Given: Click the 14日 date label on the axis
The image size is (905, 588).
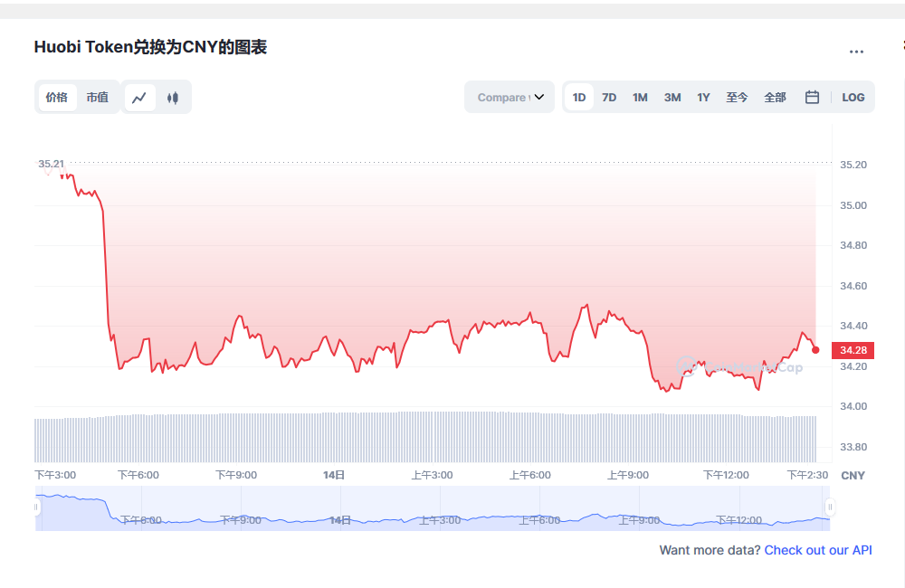Looking at the screenshot, I should (x=334, y=475).
